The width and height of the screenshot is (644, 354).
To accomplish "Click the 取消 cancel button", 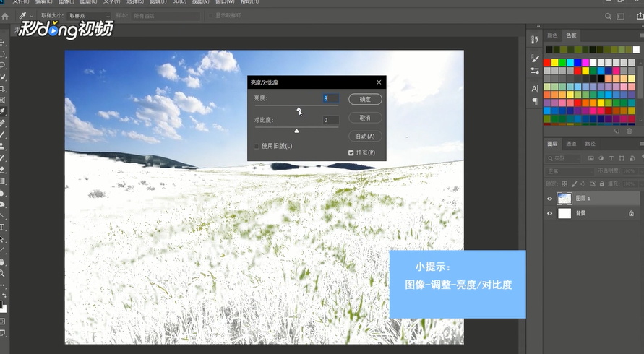I will (x=365, y=118).
